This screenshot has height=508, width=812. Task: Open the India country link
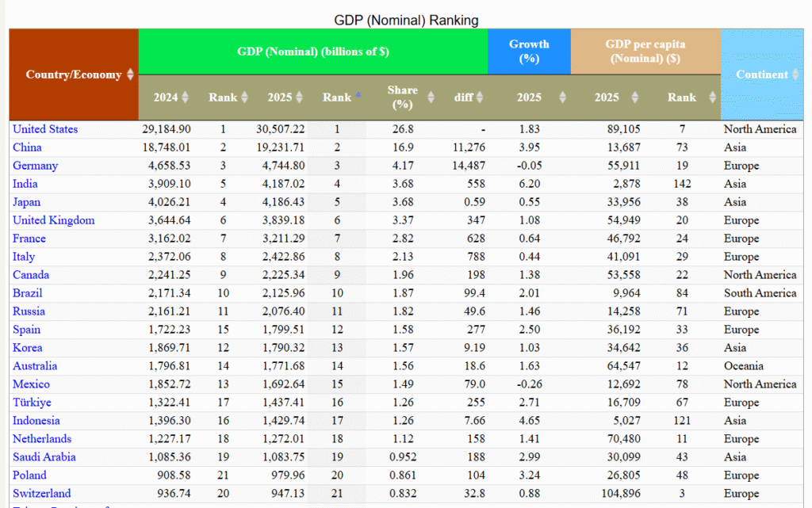coord(25,184)
